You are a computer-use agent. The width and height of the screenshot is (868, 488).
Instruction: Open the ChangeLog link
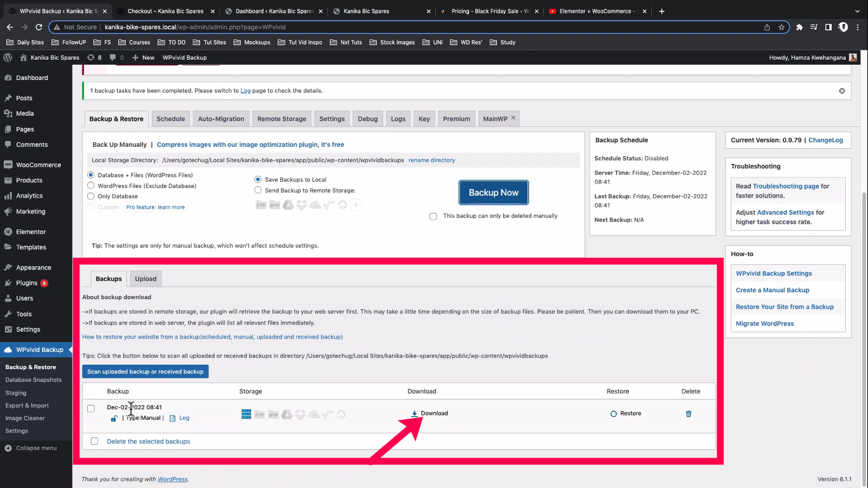[x=825, y=140]
